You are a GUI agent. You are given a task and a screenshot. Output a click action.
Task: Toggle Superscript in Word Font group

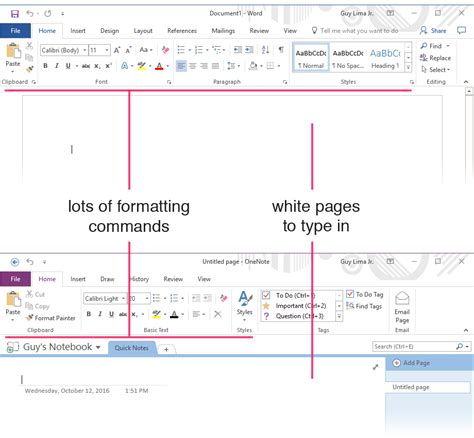coord(108,66)
